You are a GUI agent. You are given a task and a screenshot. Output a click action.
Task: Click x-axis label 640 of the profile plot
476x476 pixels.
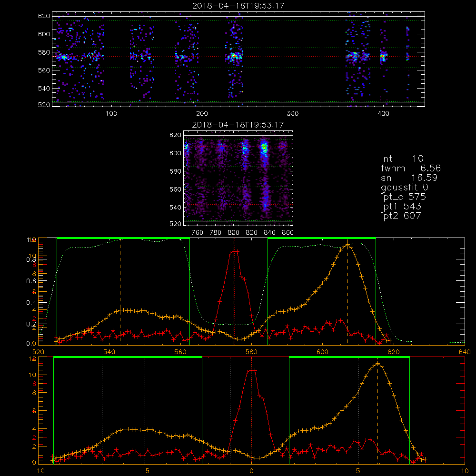point(465,352)
